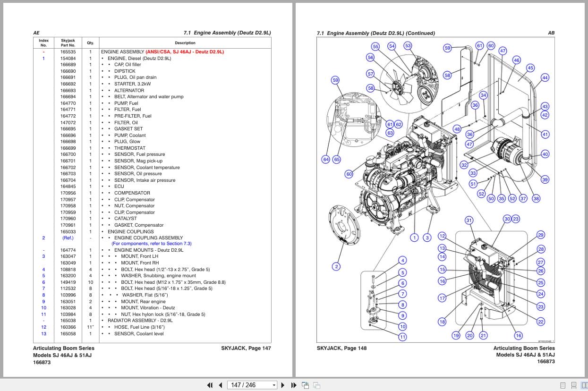The height and width of the screenshot is (391, 588).
Task: Open the page number dropdown
Action: pos(274,385)
